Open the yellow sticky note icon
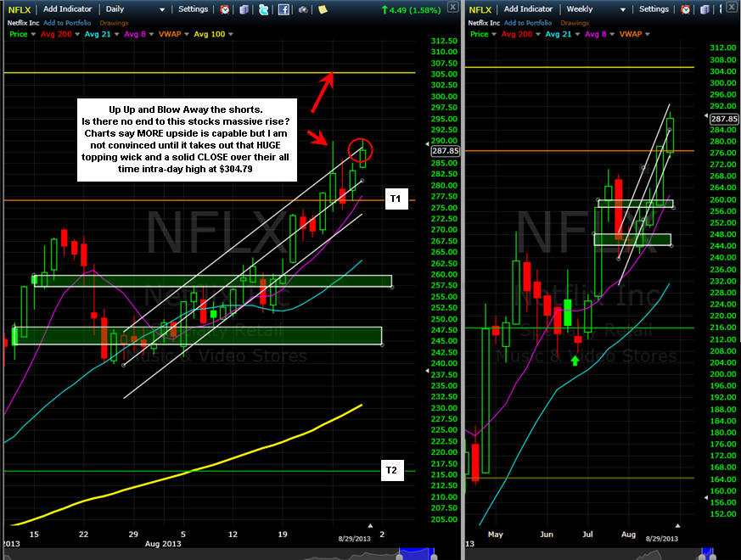The image size is (741, 560). [x=323, y=9]
